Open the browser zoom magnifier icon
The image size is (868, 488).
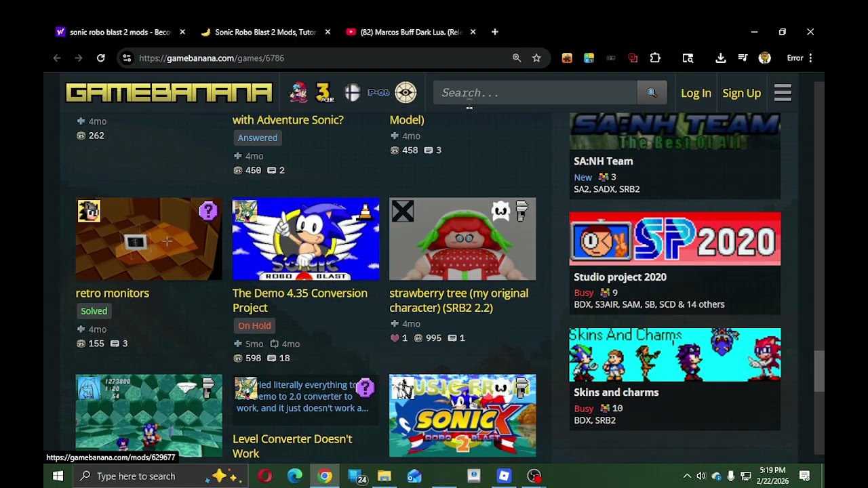[x=517, y=58]
